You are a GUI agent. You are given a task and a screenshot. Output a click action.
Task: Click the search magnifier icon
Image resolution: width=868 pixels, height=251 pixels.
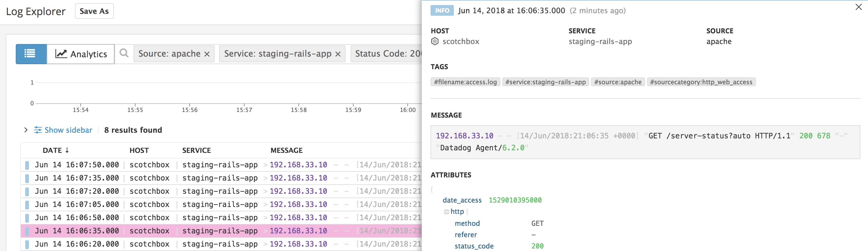pos(124,53)
